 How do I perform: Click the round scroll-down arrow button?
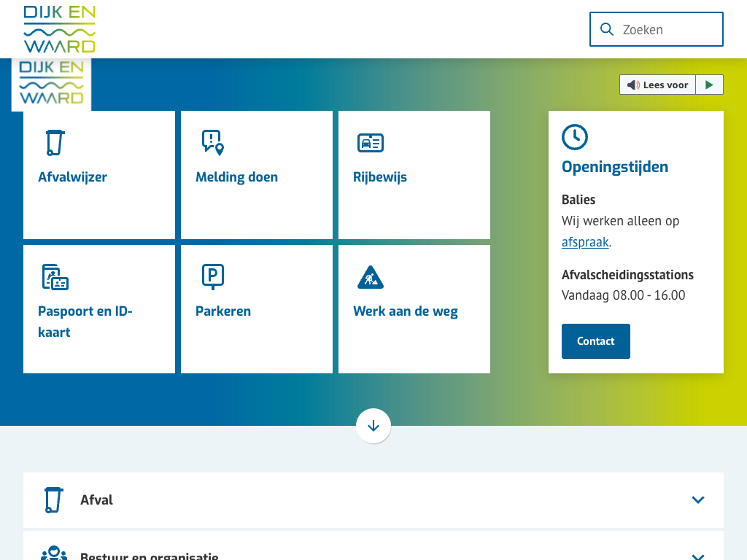[373, 426]
